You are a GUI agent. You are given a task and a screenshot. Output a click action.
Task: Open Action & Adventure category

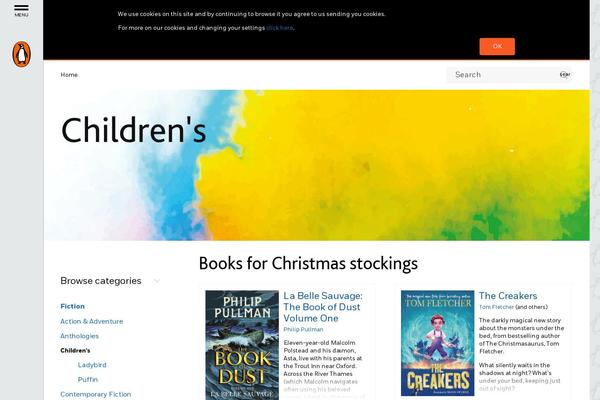coord(91,321)
